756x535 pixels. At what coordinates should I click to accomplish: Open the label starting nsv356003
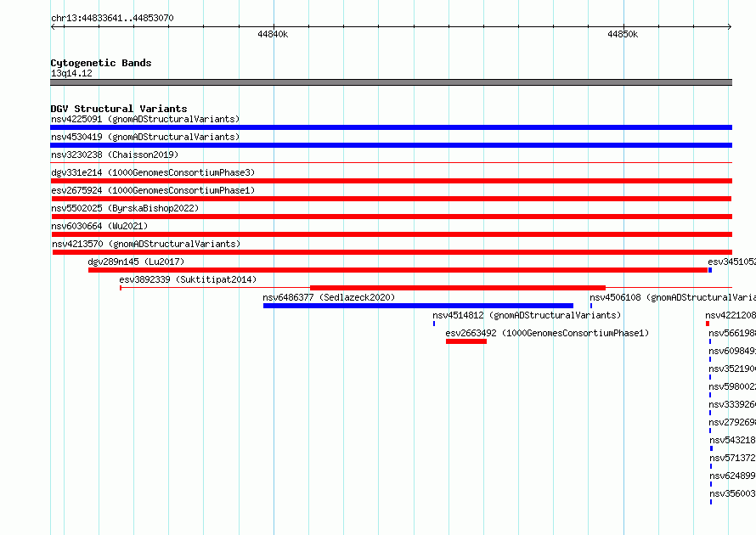coord(733,493)
